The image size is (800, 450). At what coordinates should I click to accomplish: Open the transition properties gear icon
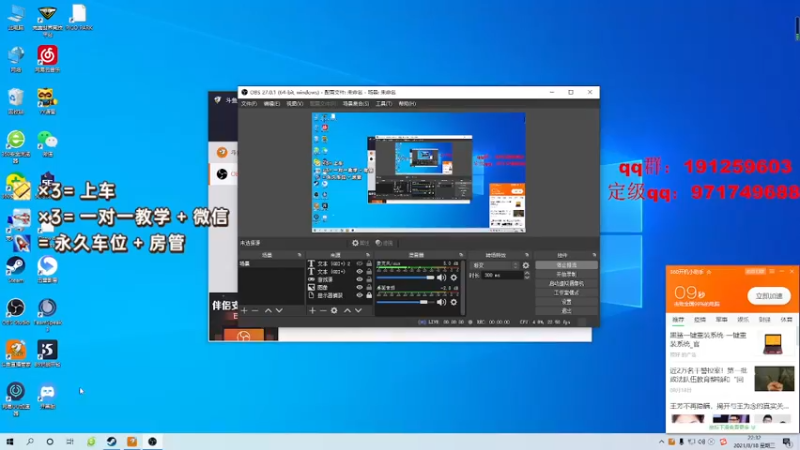coord(526,265)
